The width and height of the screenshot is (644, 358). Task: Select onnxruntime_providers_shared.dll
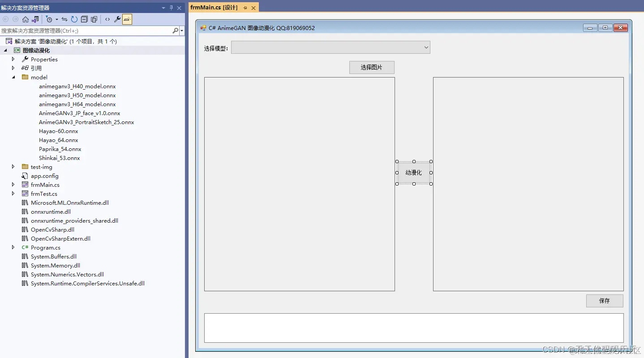pyautogui.click(x=74, y=220)
